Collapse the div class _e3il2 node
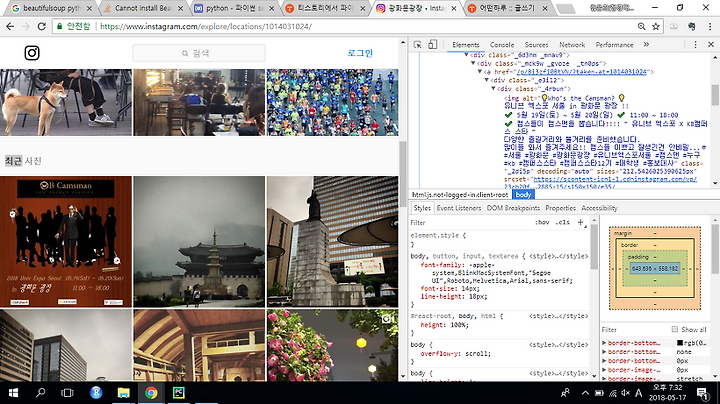This screenshot has width=720, height=404. [x=487, y=80]
